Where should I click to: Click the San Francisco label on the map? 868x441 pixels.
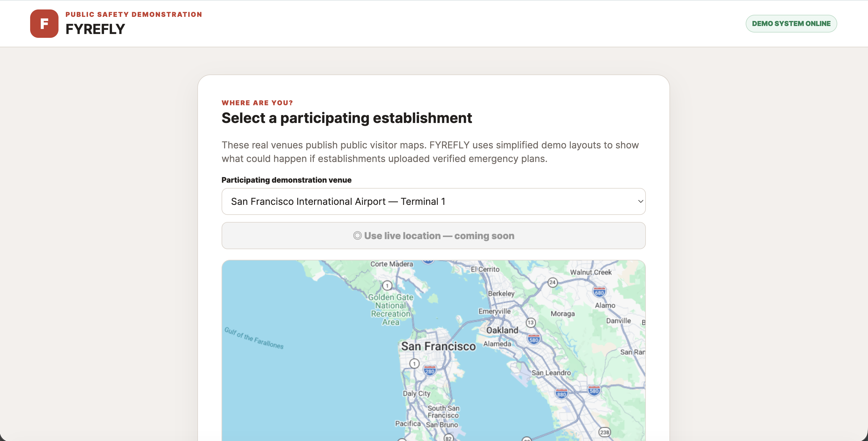(x=438, y=346)
